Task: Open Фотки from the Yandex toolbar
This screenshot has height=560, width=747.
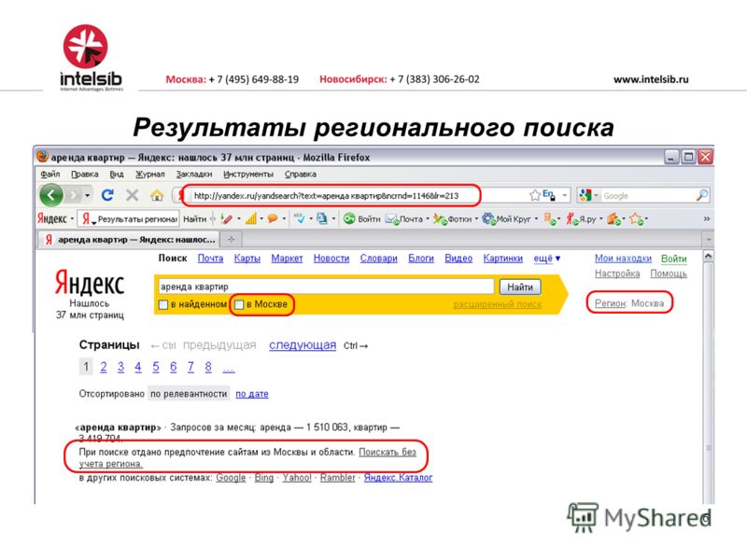Action: (x=452, y=219)
